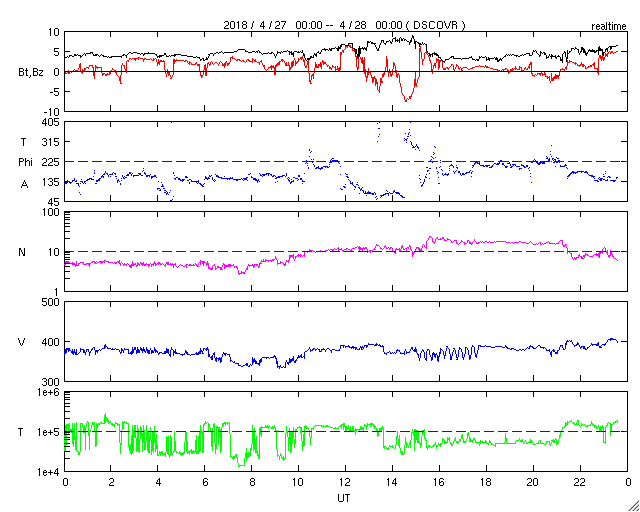Click the 'A' label below Phi
Screen dimensions: 640x512
24,183
